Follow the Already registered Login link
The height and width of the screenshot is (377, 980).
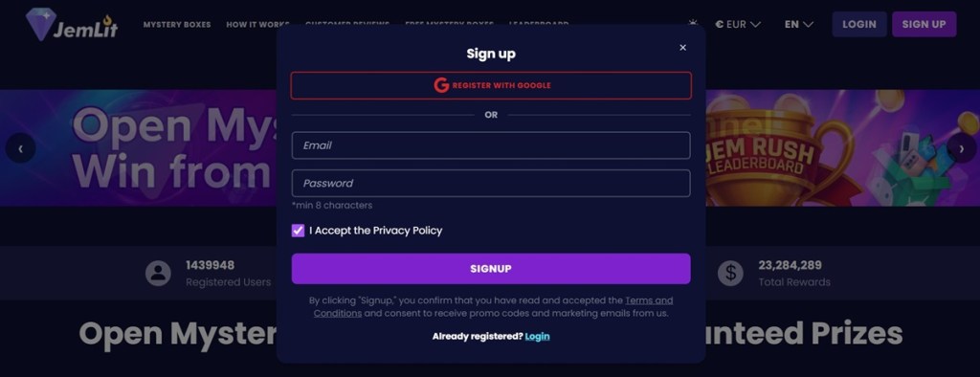pyautogui.click(x=538, y=337)
